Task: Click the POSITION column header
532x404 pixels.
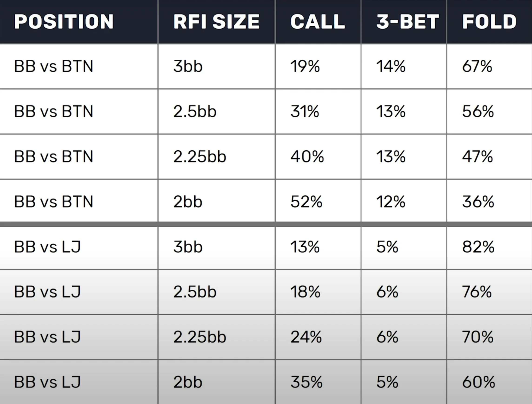Action: [x=64, y=22]
